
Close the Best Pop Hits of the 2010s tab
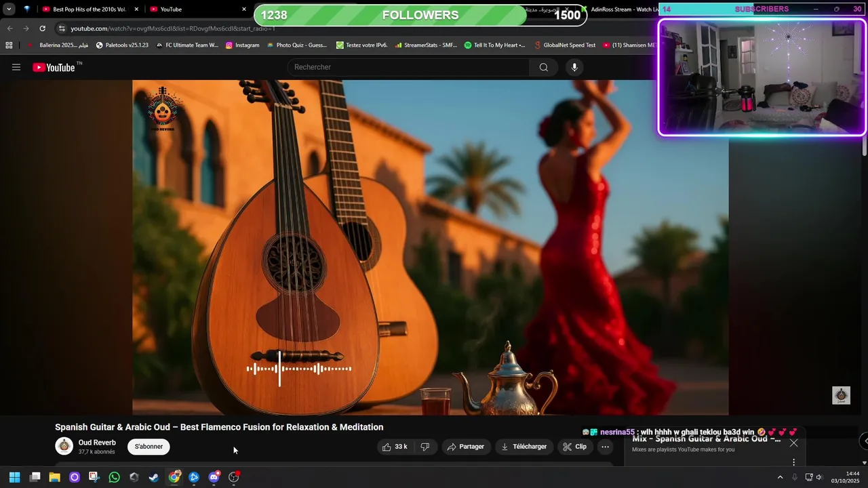[x=136, y=9]
